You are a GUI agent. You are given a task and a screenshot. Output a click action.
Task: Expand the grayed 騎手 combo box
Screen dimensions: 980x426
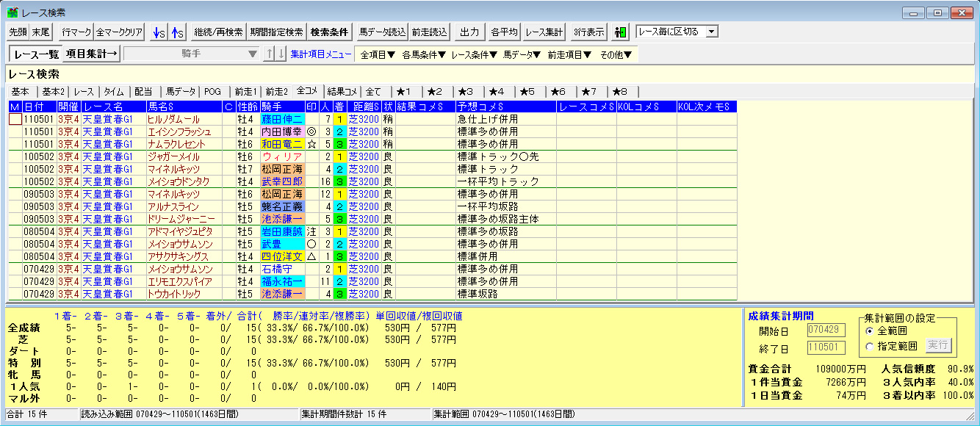(253, 54)
